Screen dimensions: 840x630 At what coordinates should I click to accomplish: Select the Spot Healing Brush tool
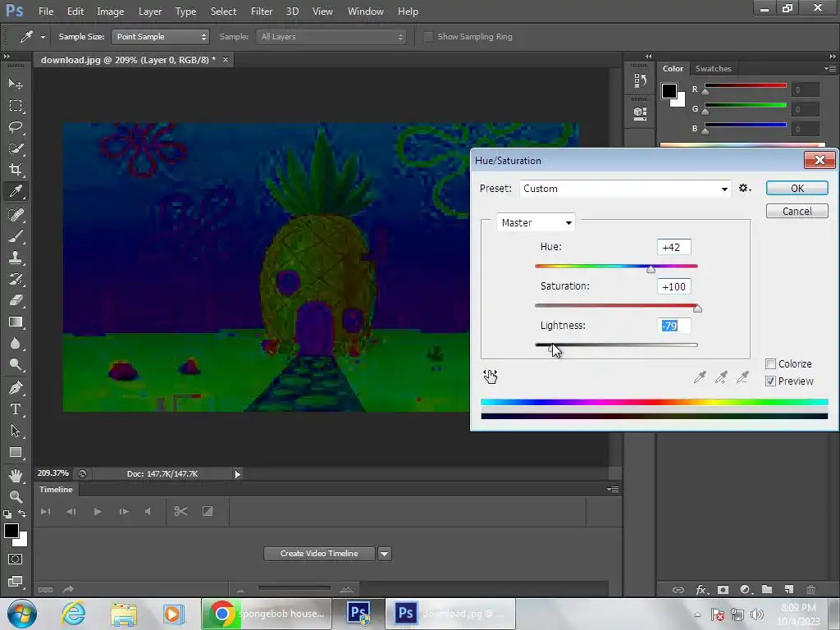coord(16,214)
